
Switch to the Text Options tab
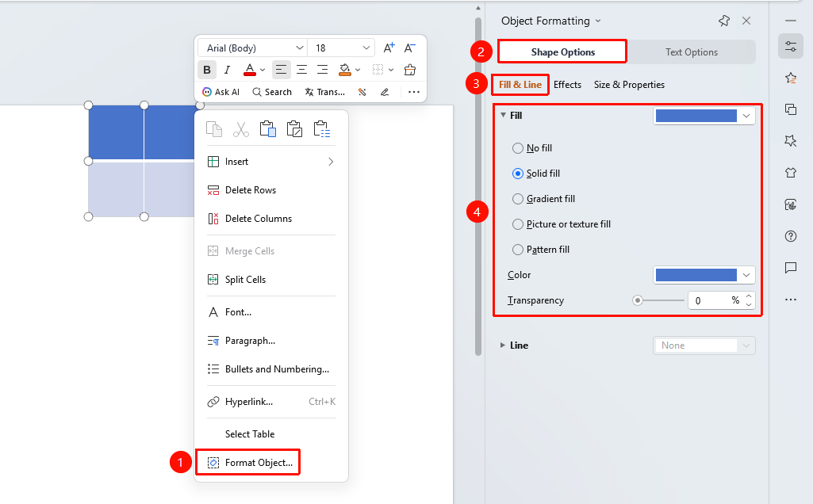(691, 52)
